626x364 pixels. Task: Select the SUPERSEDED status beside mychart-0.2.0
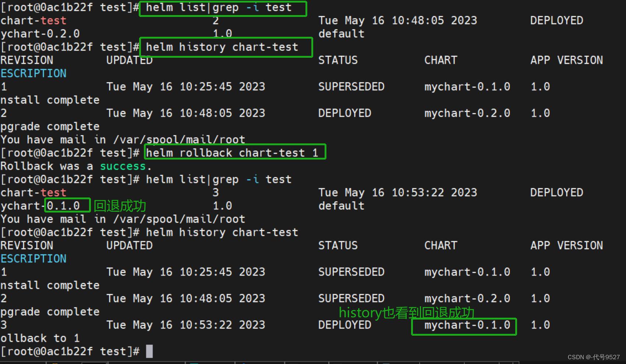coord(351,299)
